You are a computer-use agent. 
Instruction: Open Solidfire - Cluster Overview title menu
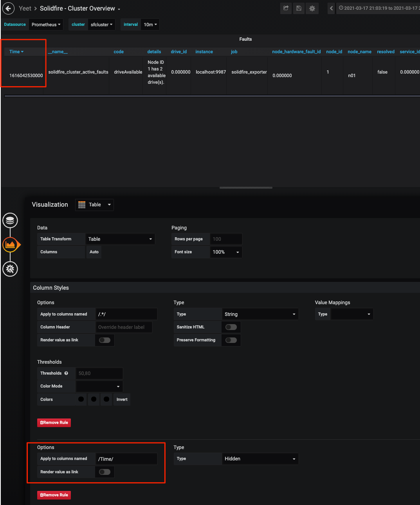click(80, 9)
